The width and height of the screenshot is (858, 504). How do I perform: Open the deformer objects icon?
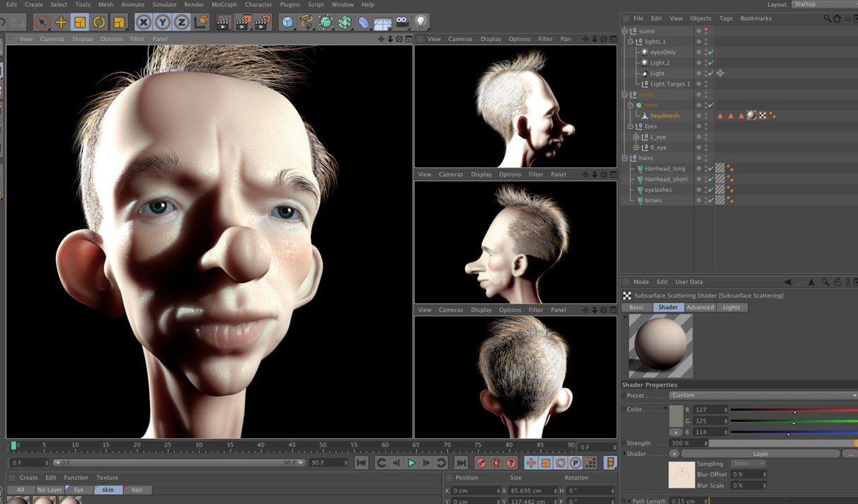364,23
